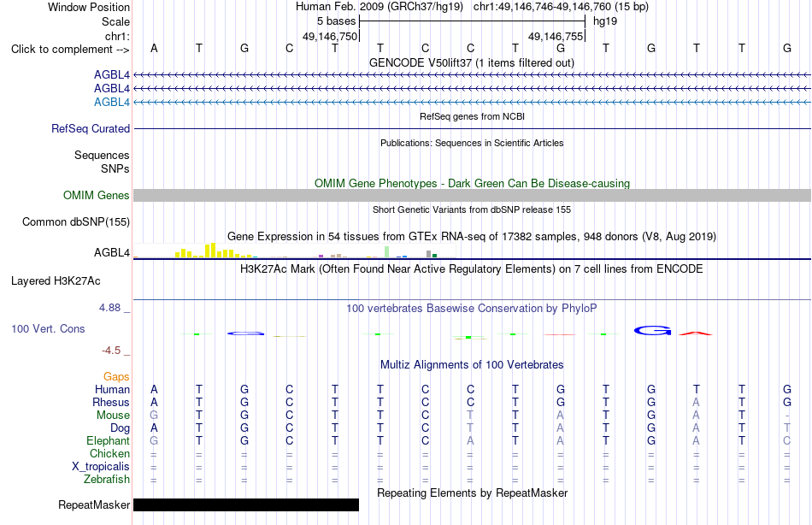Click the grey T in the Mouse row

tap(470, 416)
